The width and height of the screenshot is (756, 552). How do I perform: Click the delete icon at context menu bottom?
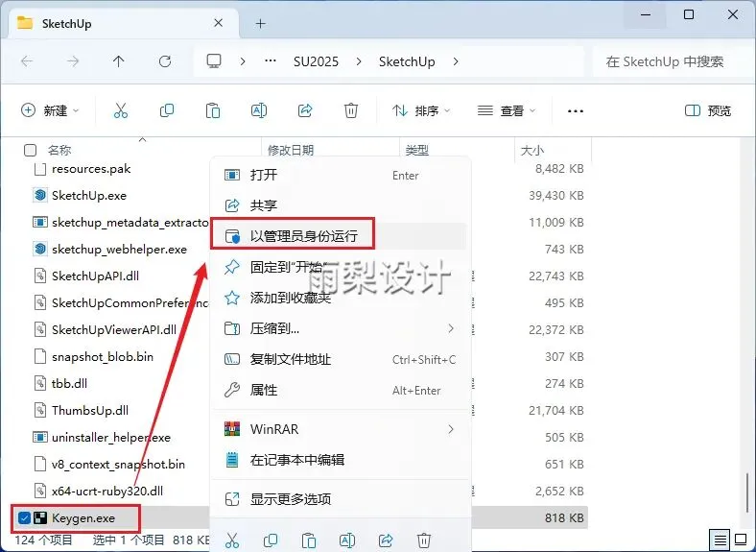[x=424, y=540]
